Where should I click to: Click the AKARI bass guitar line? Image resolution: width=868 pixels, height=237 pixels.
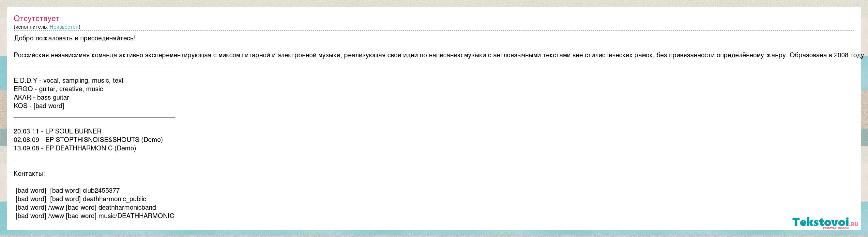tap(41, 97)
